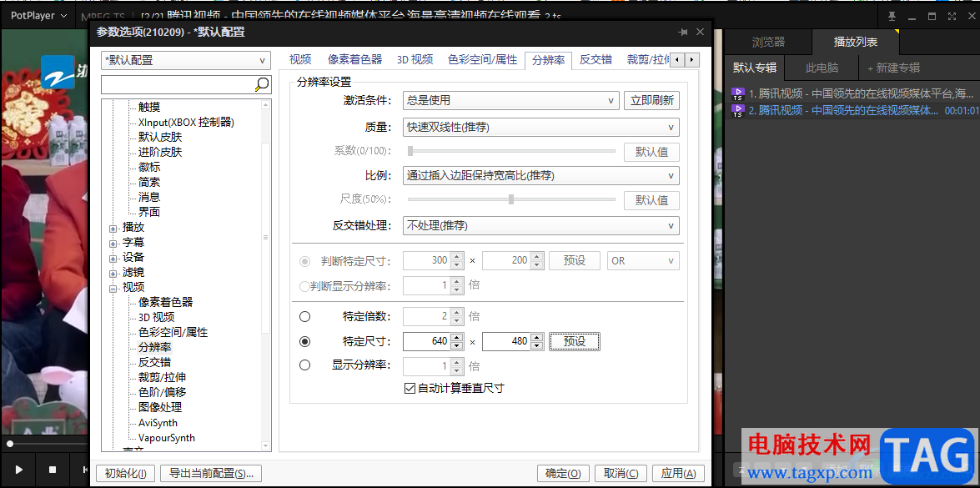Switch to the 反交错 tab
Viewport: 980px width, 488px height.
coord(596,60)
